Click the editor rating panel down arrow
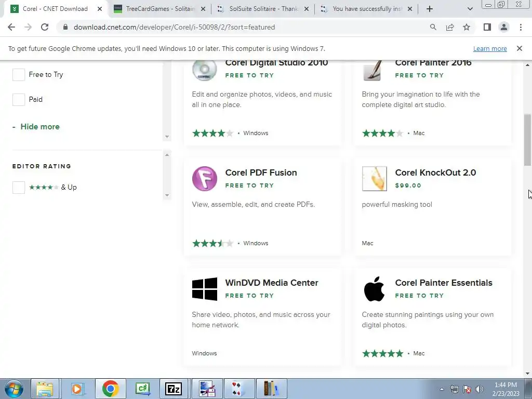 (167, 195)
